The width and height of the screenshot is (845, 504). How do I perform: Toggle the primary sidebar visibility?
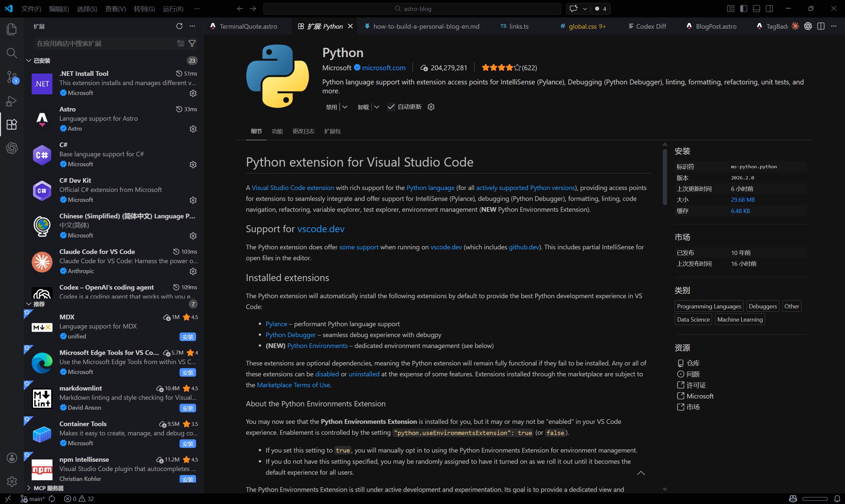(743, 9)
